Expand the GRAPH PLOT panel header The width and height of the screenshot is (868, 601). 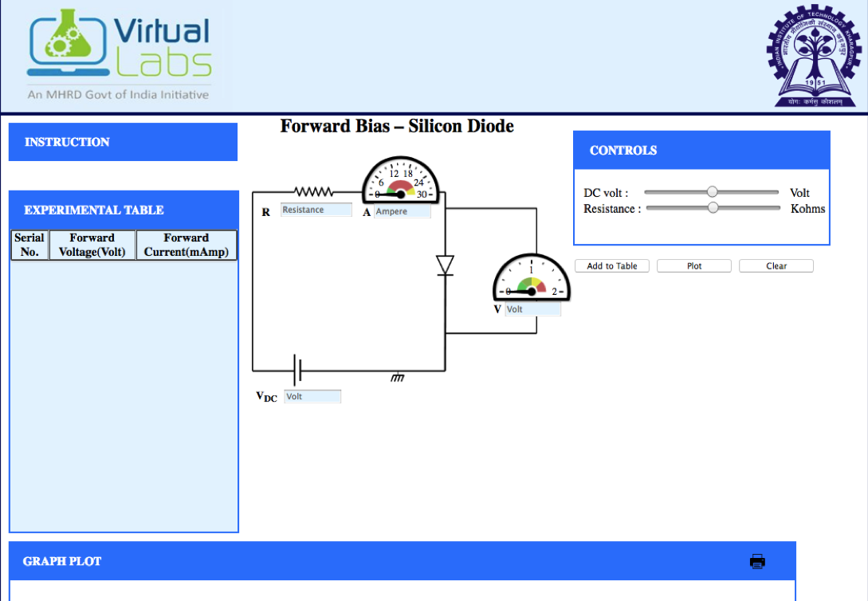coord(402,561)
